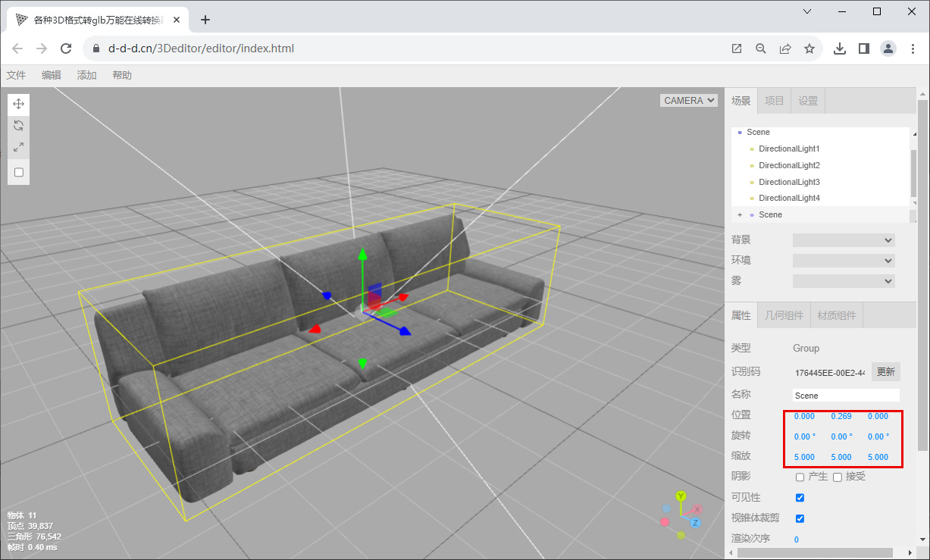
Task: Toggle the local space checkbox in viewport toolbar
Action: coord(19,172)
